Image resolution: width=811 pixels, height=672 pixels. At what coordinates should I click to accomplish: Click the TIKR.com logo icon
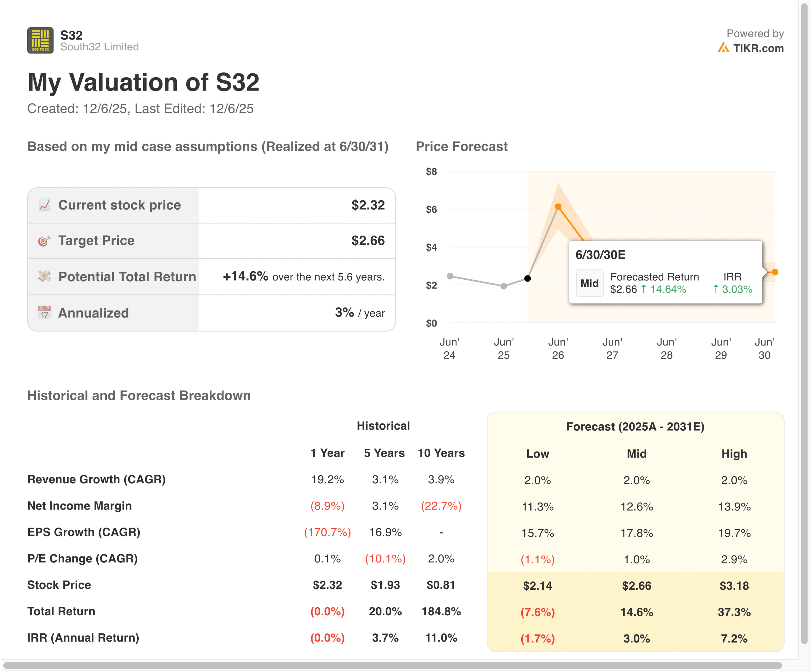[723, 48]
